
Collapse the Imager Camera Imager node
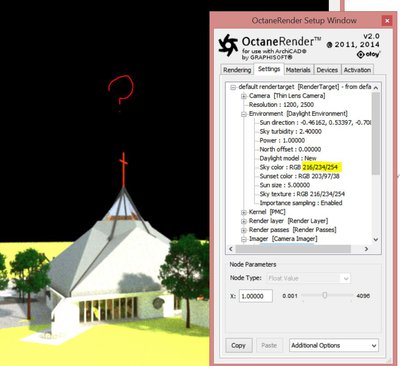tap(244, 239)
